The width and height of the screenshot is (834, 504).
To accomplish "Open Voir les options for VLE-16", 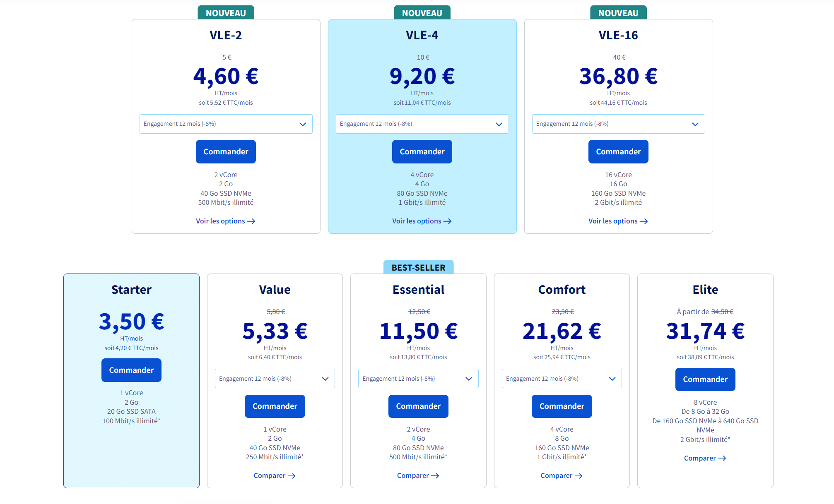I will (618, 221).
